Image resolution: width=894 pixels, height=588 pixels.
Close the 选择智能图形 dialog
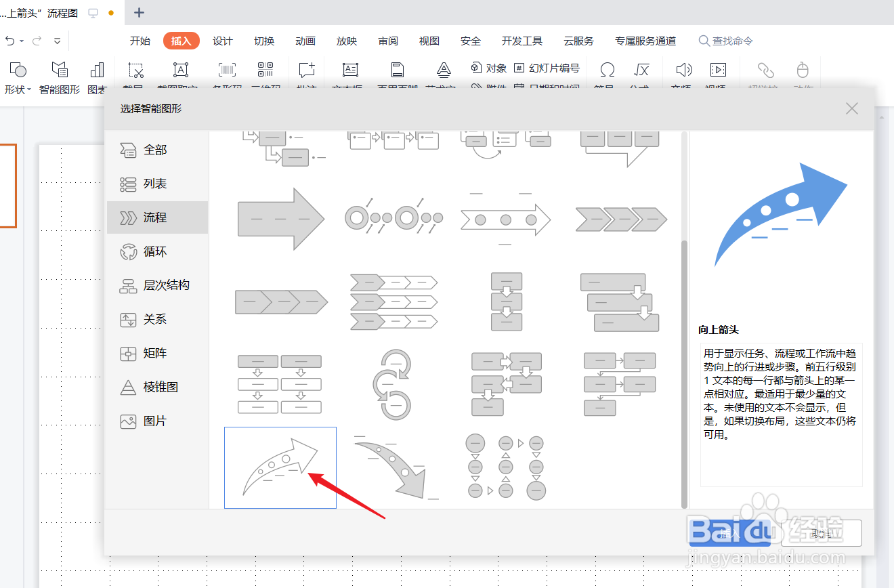click(852, 108)
